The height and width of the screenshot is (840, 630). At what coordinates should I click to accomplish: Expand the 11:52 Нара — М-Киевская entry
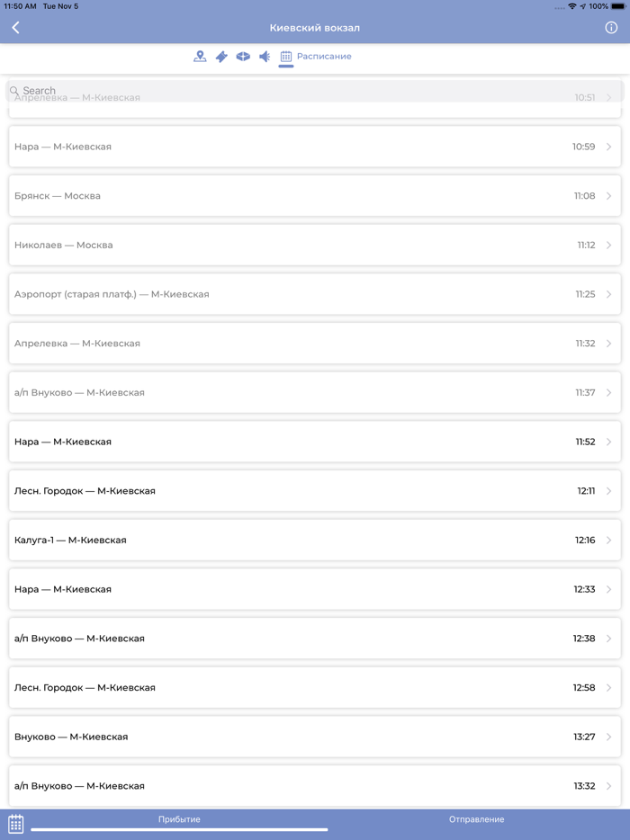pos(315,441)
